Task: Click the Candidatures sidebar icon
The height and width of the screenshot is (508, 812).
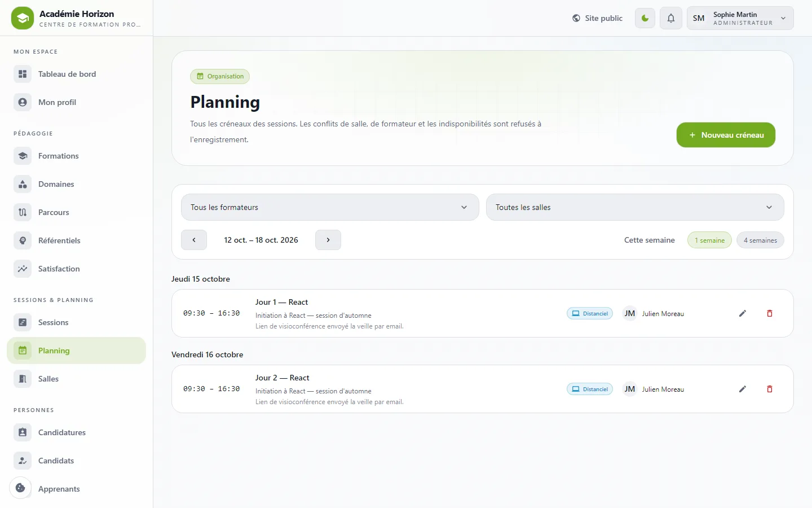Action: point(23,432)
